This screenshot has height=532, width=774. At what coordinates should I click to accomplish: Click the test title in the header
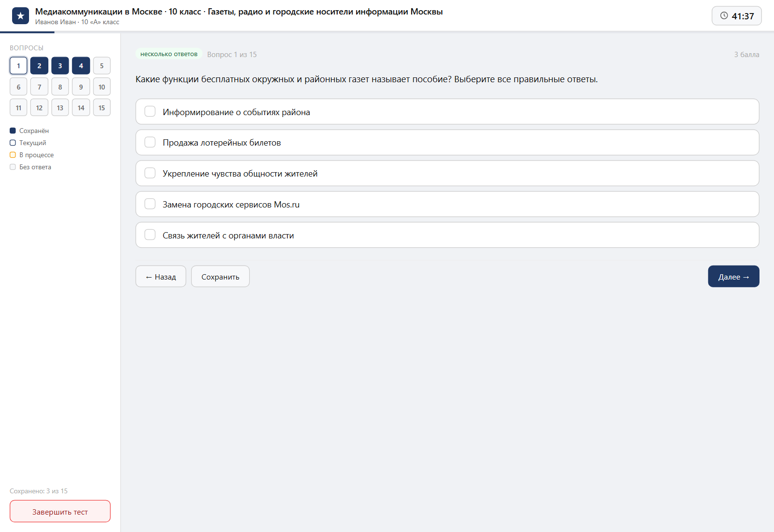[239, 12]
